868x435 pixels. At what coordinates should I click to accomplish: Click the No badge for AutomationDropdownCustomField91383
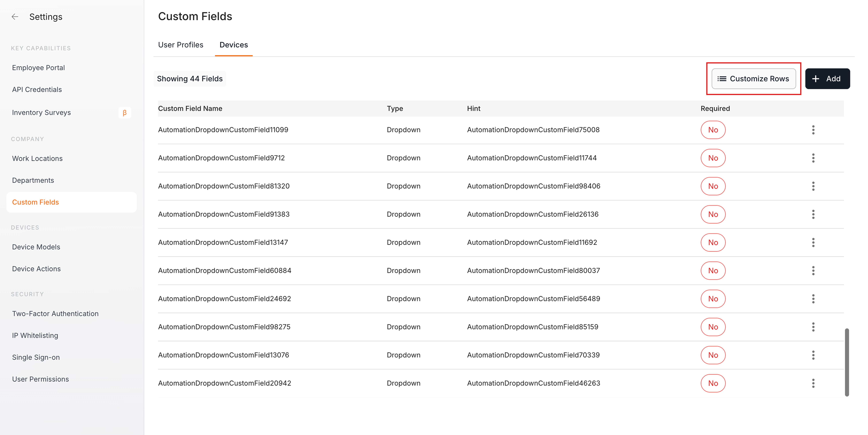click(x=713, y=214)
